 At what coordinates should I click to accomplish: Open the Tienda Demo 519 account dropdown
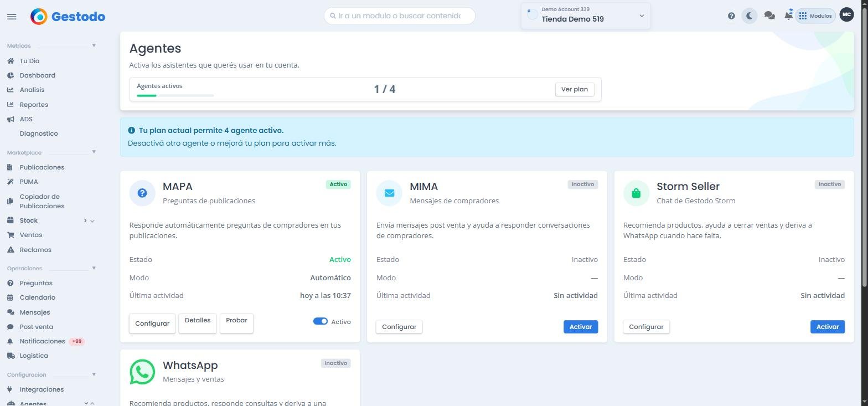(586, 16)
